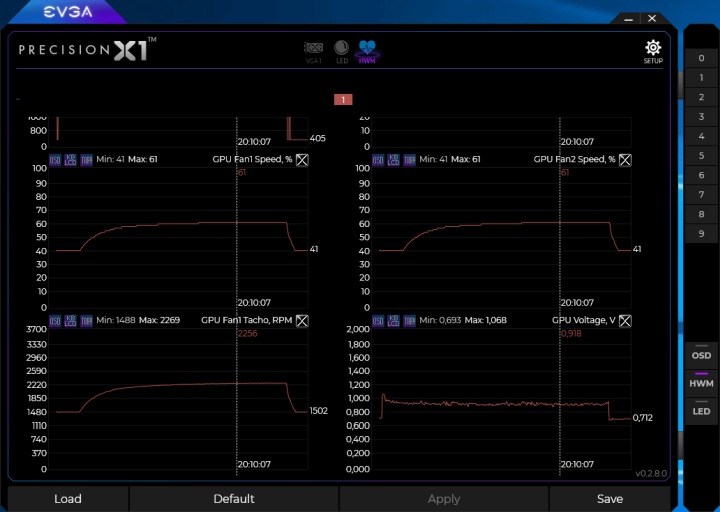Select profile slot 4
This screenshot has height=512, width=720.
tap(701, 136)
